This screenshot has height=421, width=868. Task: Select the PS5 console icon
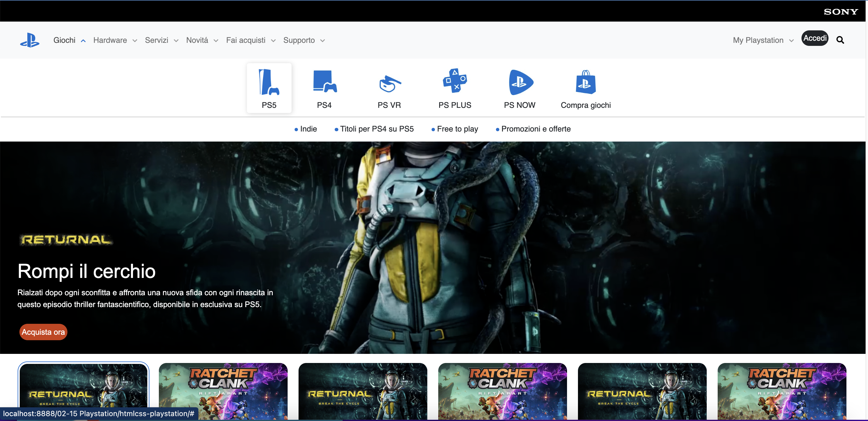point(269,82)
